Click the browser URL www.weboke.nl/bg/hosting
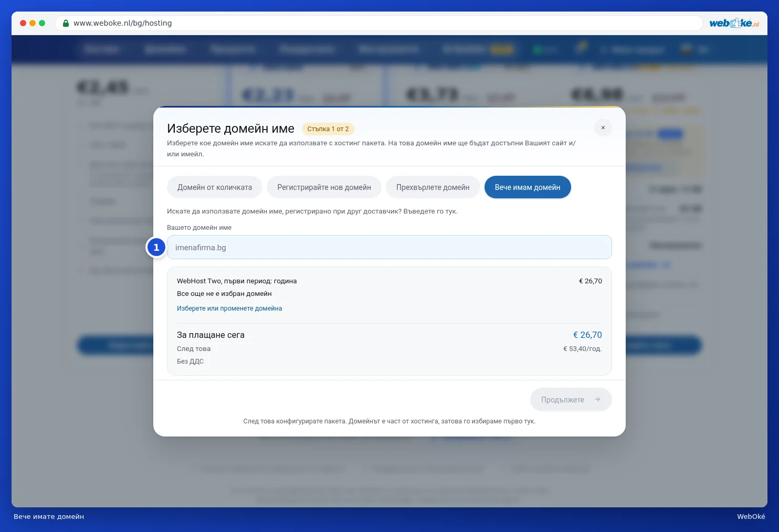Screen dimensions: 779x532 (123, 23)
